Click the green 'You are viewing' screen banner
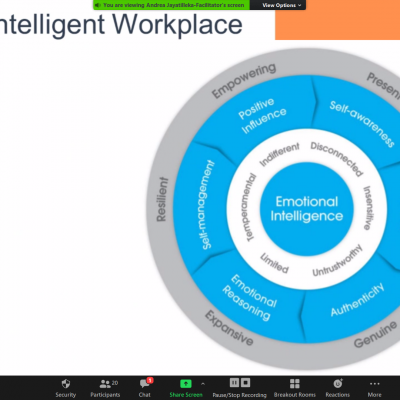 pyautogui.click(x=171, y=5)
